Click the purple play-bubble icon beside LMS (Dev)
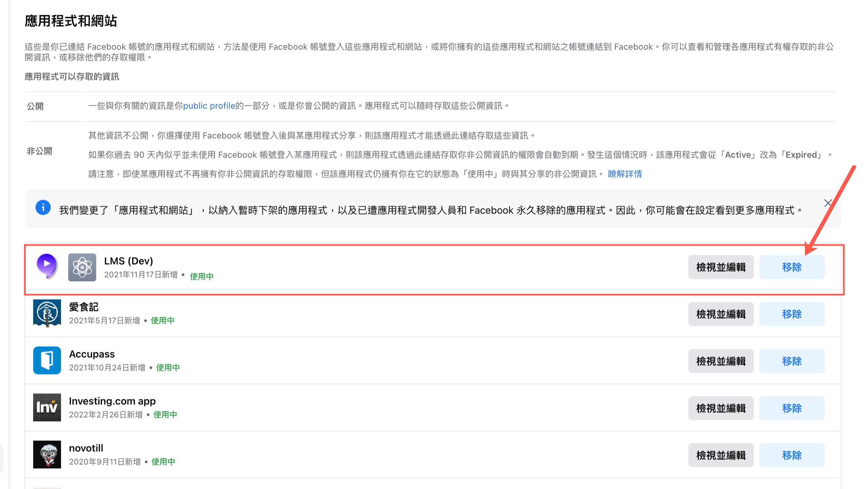Screen dimensions: 868x489 click(47, 266)
